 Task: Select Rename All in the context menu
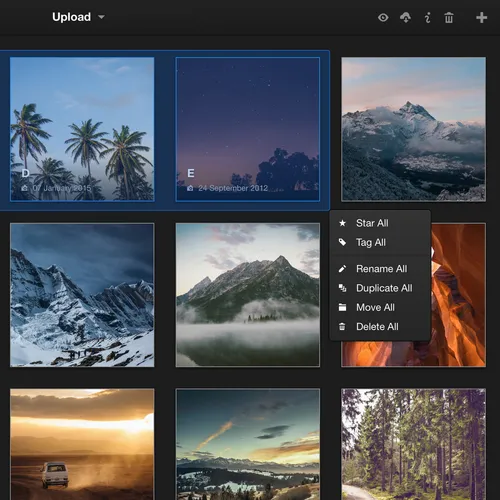[380, 269]
